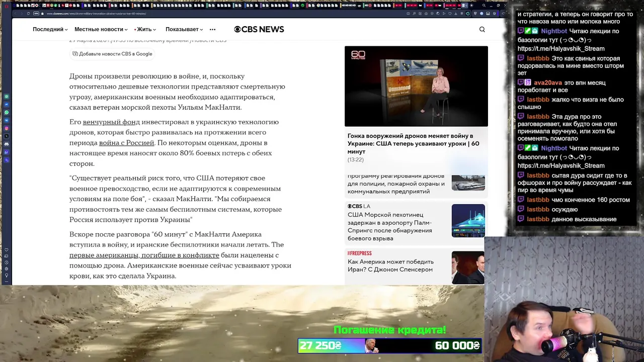This screenshot has width=644, height=362.
Task: Play the 60 Minutes Unmanned video thumbnail
Action: 416,86
